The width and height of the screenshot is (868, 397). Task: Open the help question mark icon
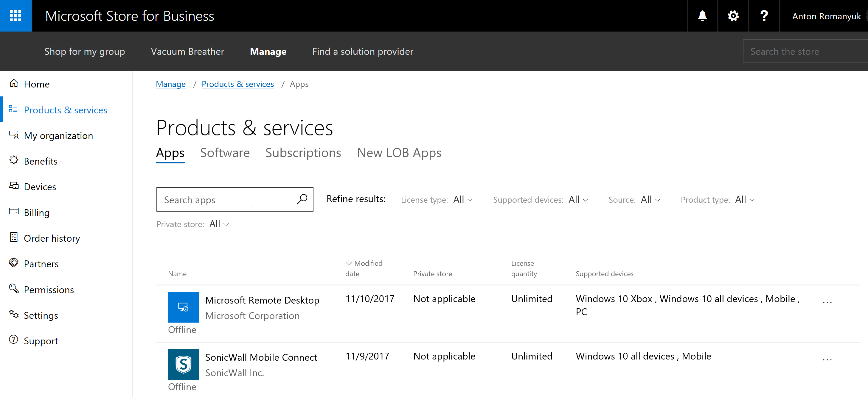[764, 16]
